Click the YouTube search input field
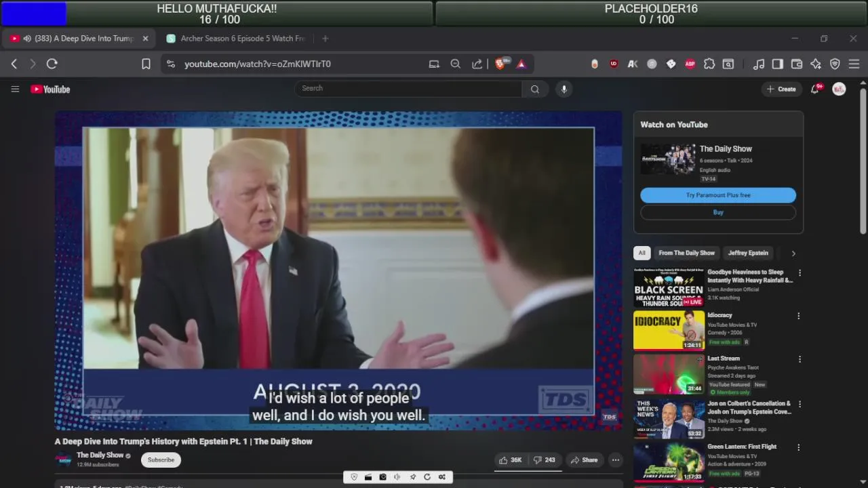The height and width of the screenshot is (488, 868). tap(408, 89)
